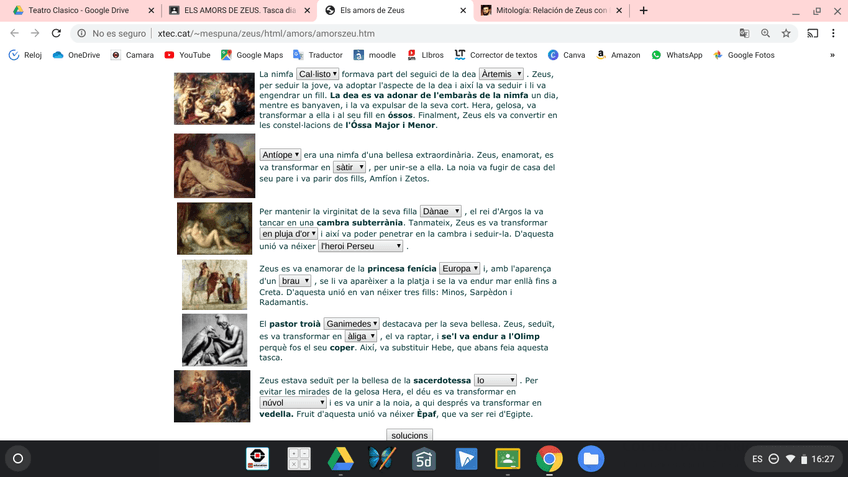Open the Google Maps bookmark

tap(252, 55)
